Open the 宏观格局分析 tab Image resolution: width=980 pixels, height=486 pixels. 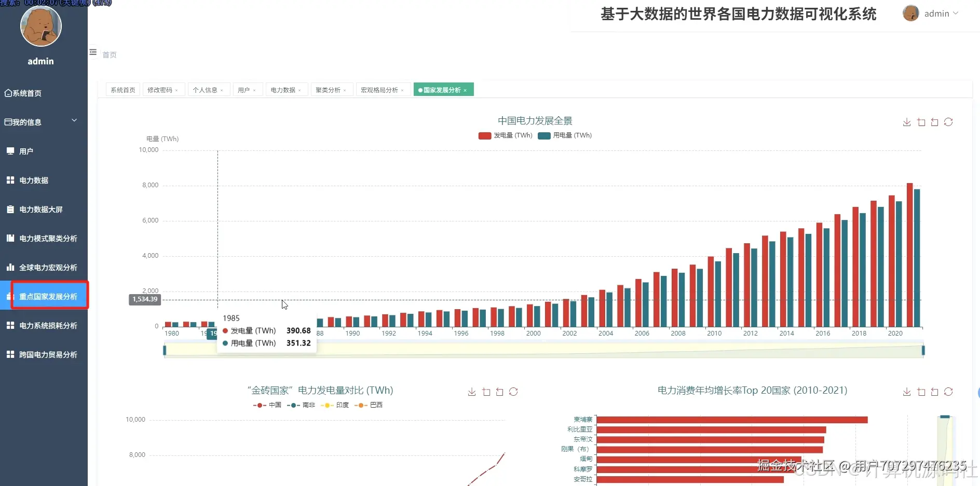coord(380,89)
